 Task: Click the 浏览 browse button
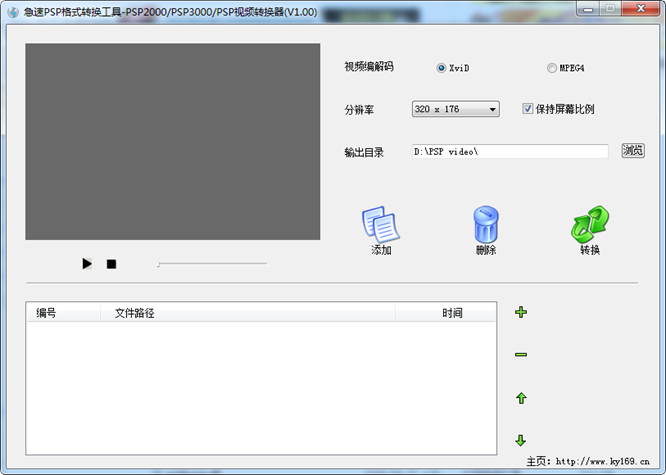(633, 150)
